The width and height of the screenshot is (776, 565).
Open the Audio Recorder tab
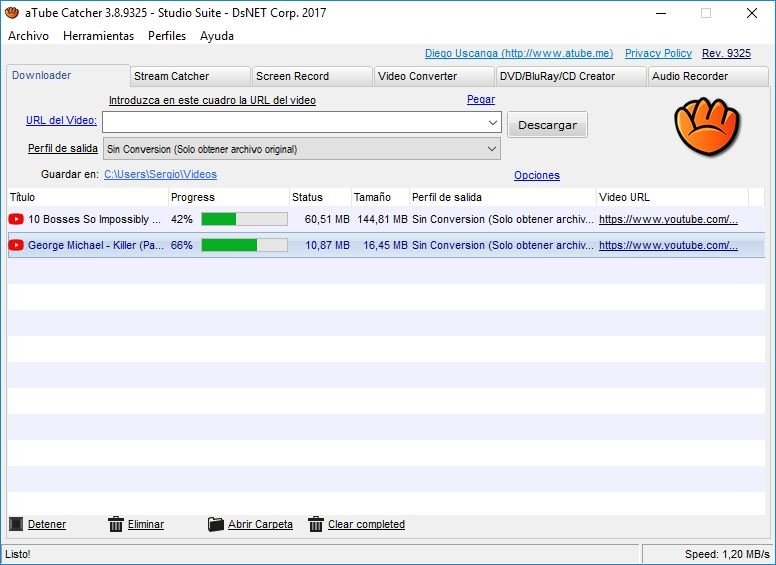(708, 76)
